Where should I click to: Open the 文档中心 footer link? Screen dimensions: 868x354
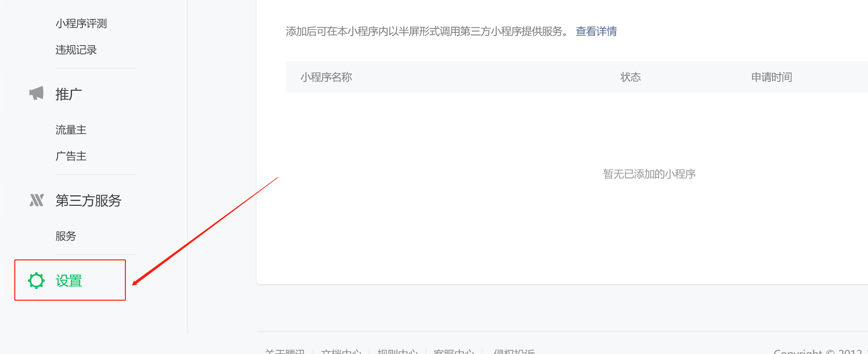tap(341, 351)
